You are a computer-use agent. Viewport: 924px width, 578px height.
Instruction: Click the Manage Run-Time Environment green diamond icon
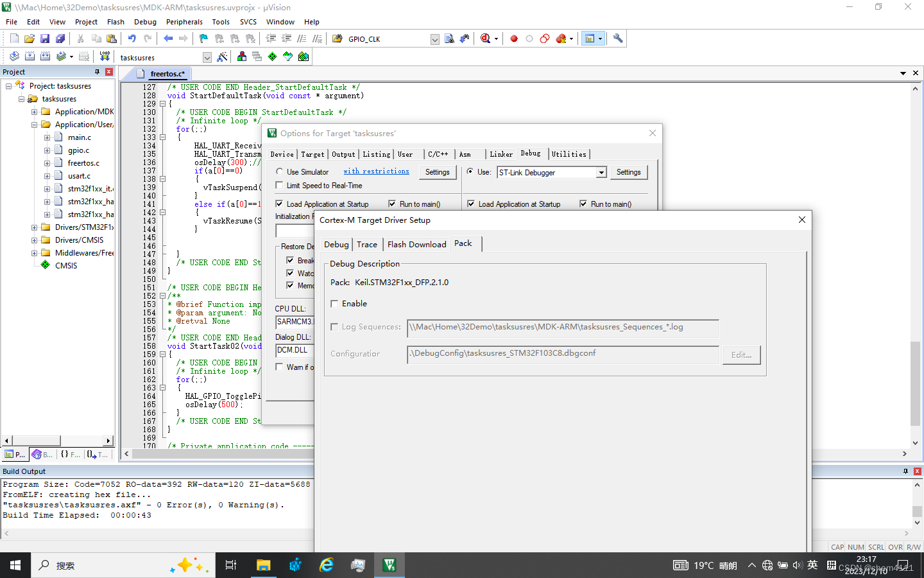tap(271, 56)
